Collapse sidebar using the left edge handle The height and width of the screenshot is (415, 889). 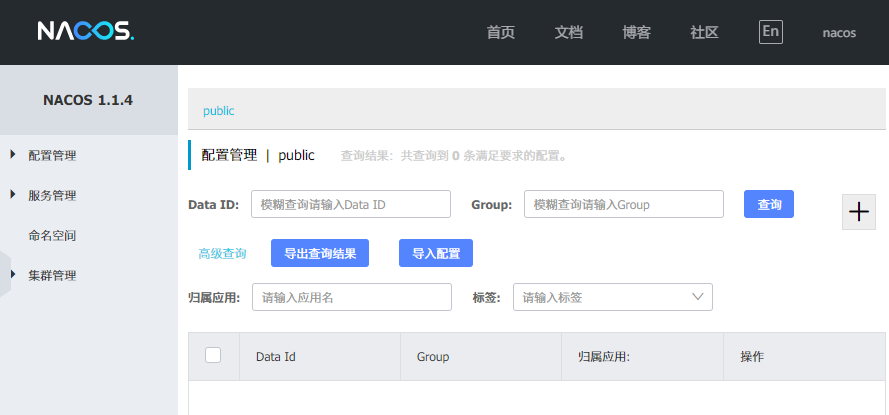[5, 273]
